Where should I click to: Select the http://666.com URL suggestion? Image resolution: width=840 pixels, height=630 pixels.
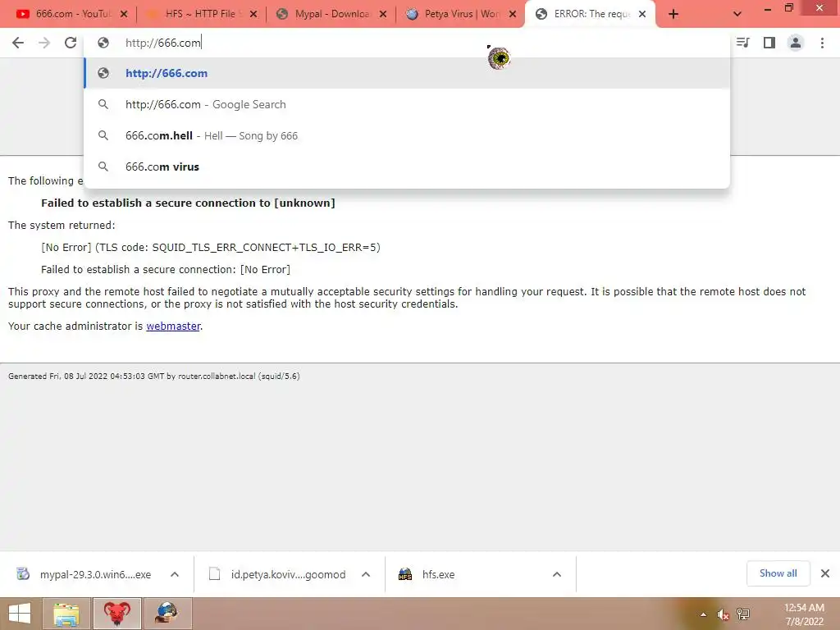(x=407, y=73)
